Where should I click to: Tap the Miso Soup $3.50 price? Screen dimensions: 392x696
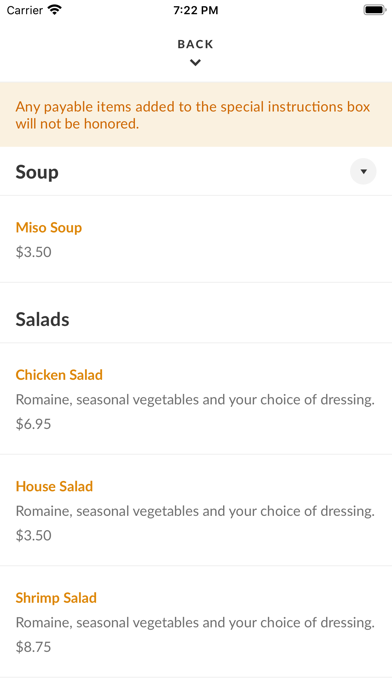click(x=34, y=252)
